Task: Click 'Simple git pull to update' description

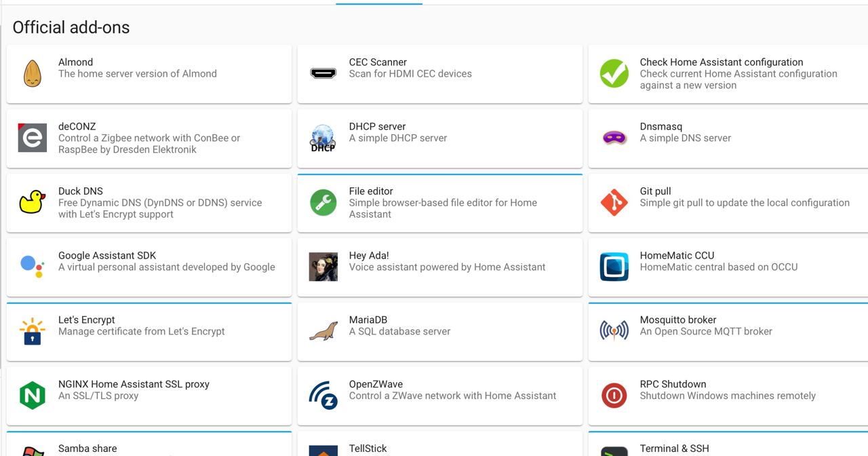Action: click(x=745, y=202)
